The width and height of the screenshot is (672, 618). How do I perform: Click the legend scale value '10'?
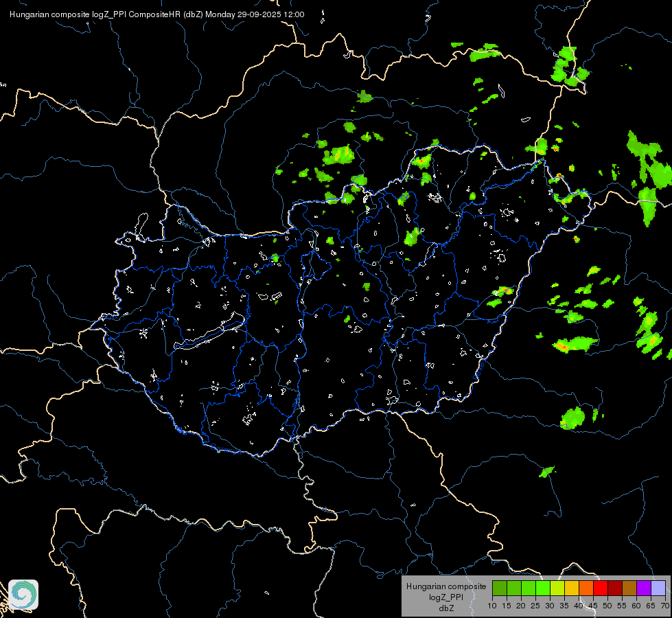(x=492, y=606)
